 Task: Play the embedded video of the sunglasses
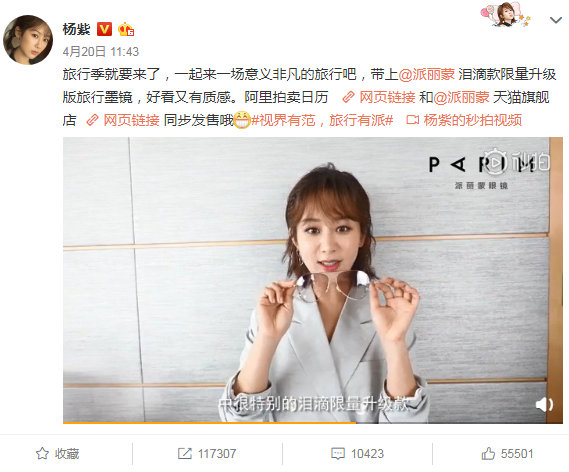[313, 280]
